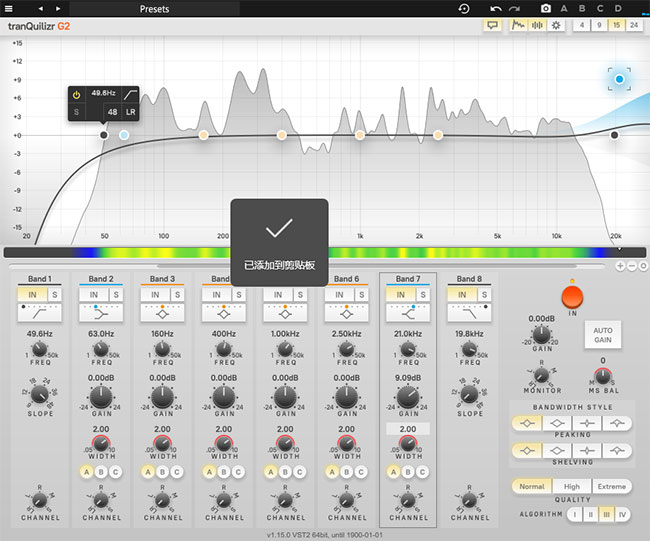The height and width of the screenshot is (541, 650).
Task: Select the blue Band 2 node on graph
Action: (124, 135)
